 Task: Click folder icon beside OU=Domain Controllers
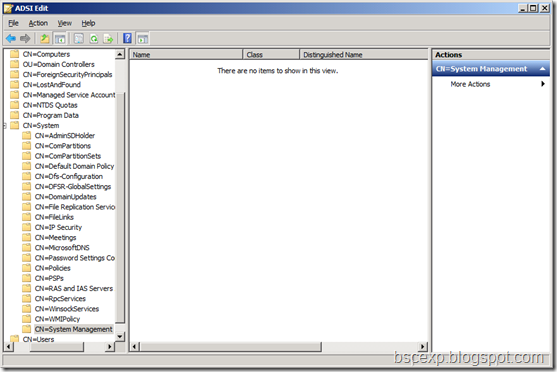pyautogui.click(x=14, y=64)
